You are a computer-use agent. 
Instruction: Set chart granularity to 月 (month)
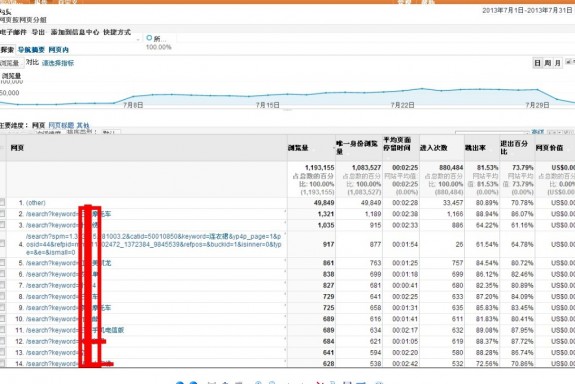pos(557,63)
